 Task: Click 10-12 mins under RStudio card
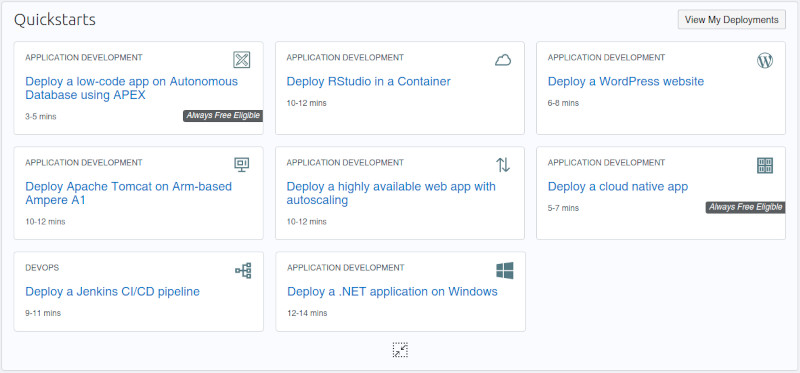[x=307, y=103]
